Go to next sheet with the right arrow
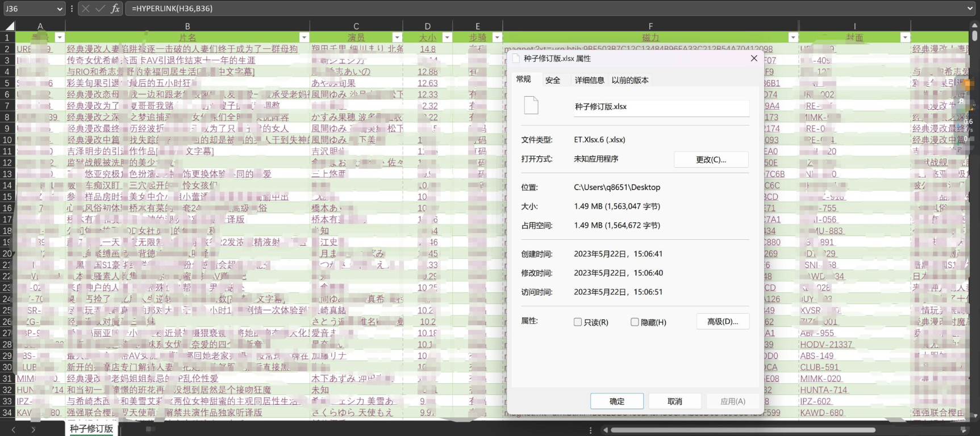980x436 pixels. pyautogui.click(x=33, y=430)
